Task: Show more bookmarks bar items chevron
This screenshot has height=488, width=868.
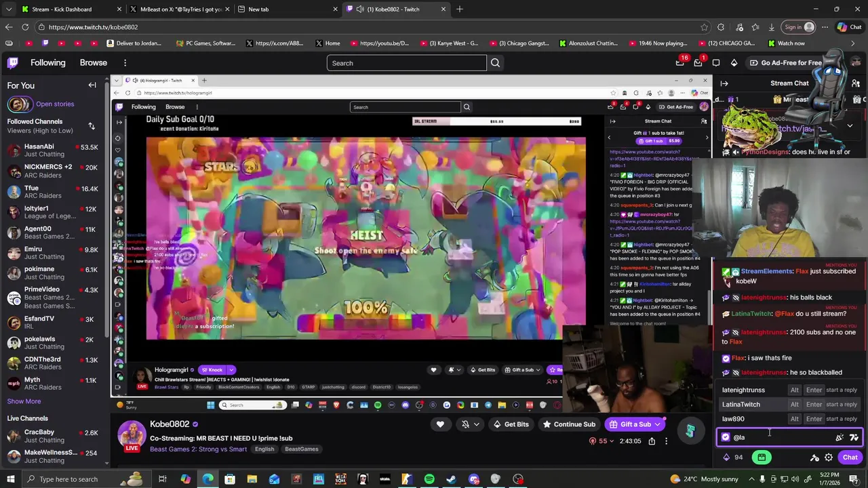Action: tap(852, 43)
